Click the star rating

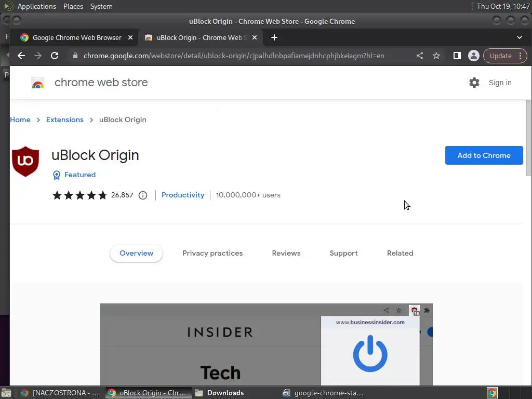pyautogui.click(x=79, y=195)
